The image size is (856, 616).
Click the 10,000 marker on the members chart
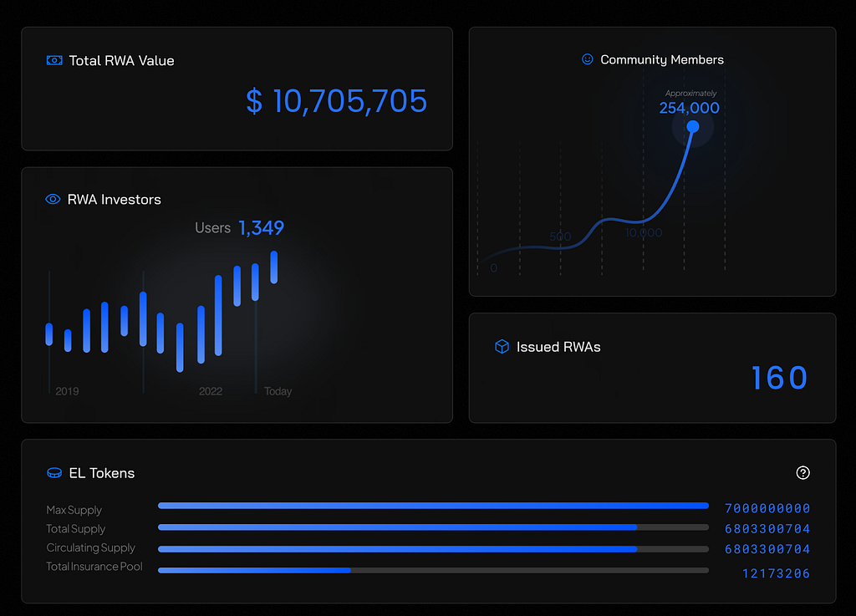[644, 232]
